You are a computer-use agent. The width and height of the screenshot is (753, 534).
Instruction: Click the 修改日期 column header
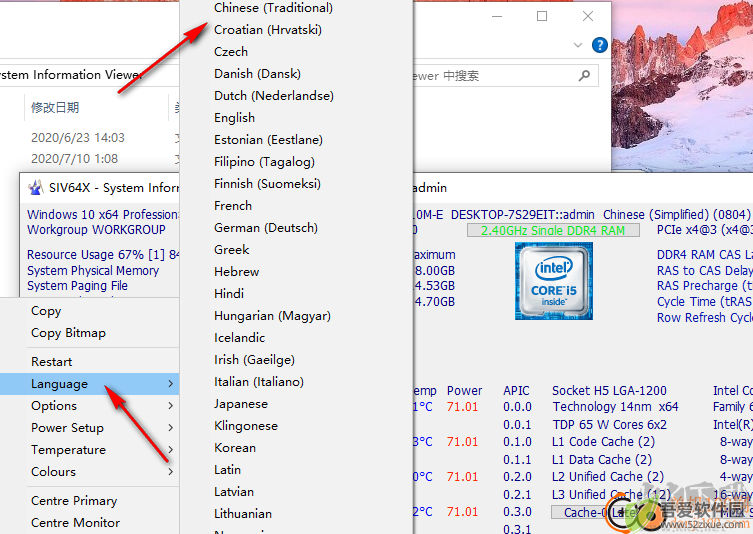(55, 108)
